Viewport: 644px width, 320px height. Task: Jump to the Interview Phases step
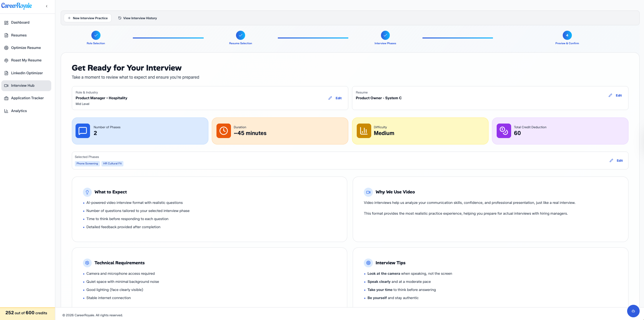click(385, 35)
